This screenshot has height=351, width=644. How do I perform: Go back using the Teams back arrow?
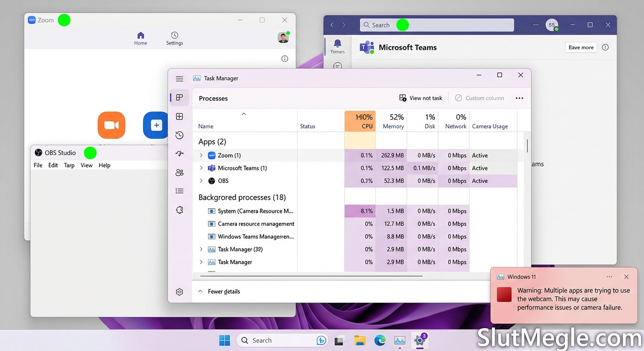pyautogui.click(x=332, y=25)
